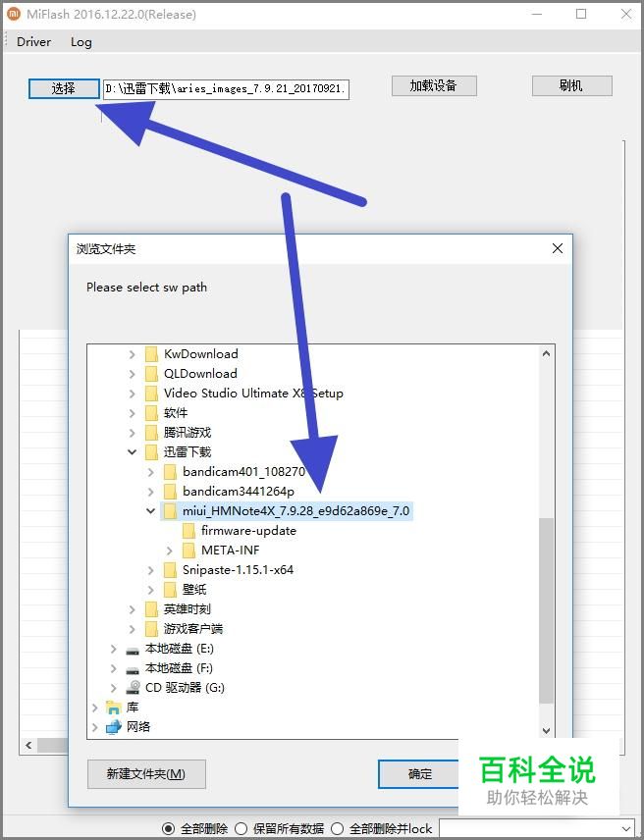The height and width of the screenshot is (840, 644).
Task: Open the dropdown at bottom right of MiFlash
Action: [x=626, y=829]
